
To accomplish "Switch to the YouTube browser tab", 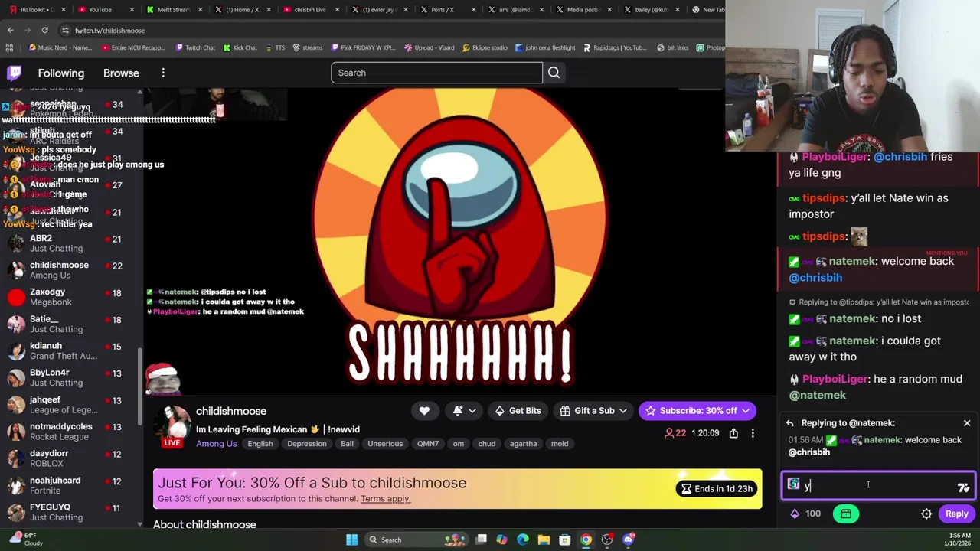I will point(100,10).
